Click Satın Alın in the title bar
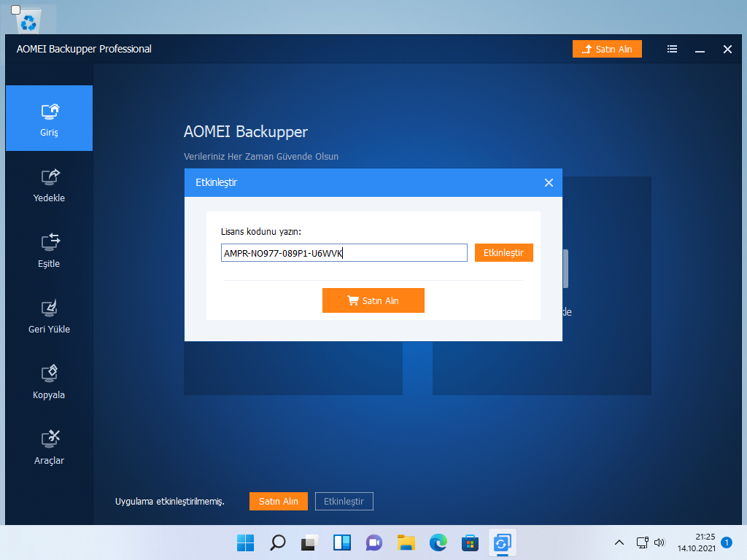The width and height of the screenshot is (747, 560). [607, 49]
